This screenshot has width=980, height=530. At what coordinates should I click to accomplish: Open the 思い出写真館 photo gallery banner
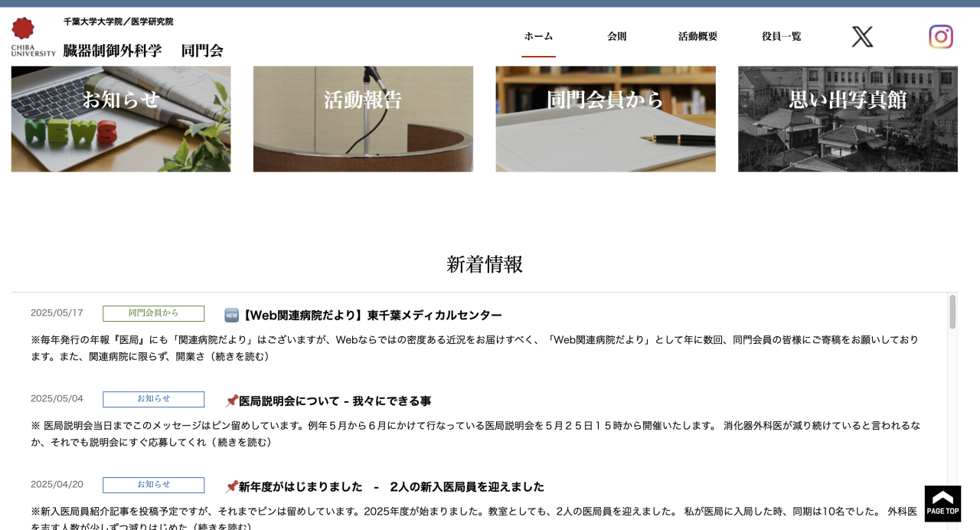tap(848, 118)
